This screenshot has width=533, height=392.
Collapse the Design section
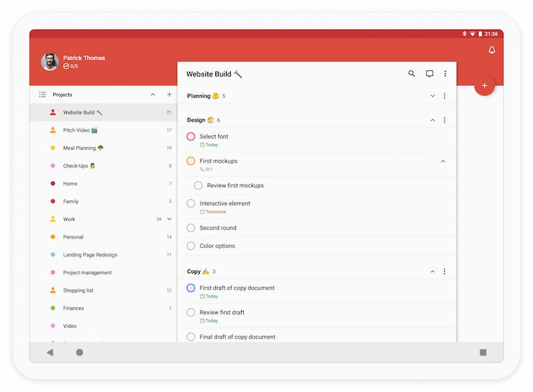432,120
